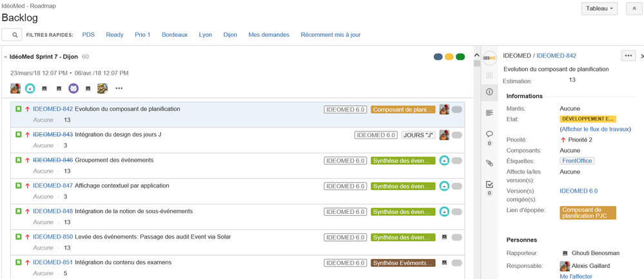The image size is (644, 279).
Task: Open the comments speech bubble icon
Action: tap(489, 134)
